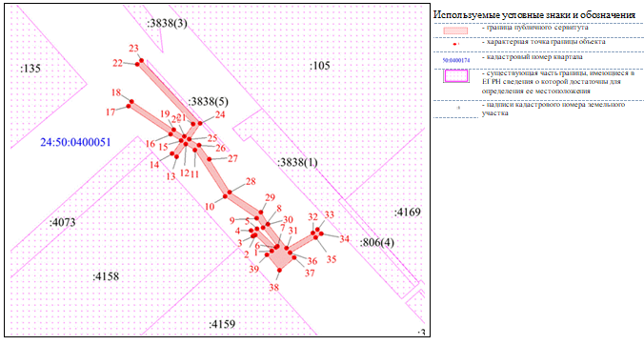644x345 pixels.
Task: Click the pink dotted boundary legend rectangle
Action: [456, 76]
